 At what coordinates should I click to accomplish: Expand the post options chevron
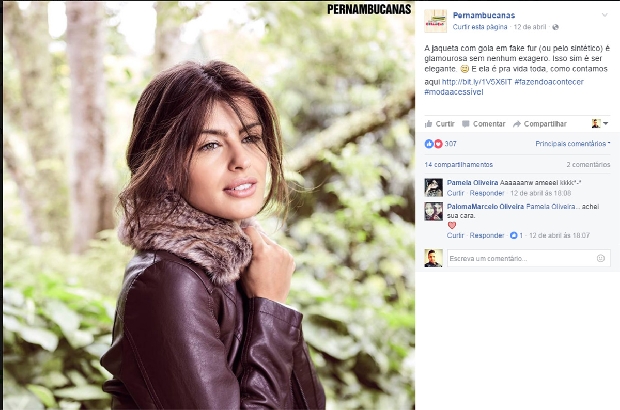[x=605, y=15]
